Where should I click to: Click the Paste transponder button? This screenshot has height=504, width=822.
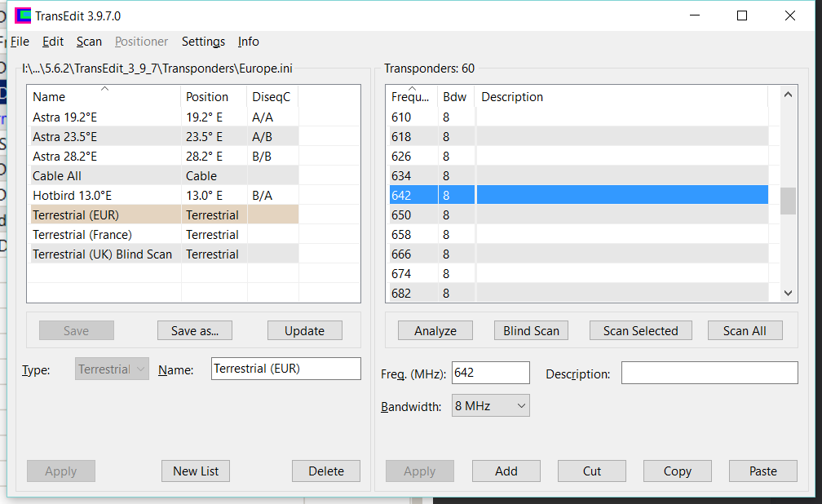pos(762,471)
